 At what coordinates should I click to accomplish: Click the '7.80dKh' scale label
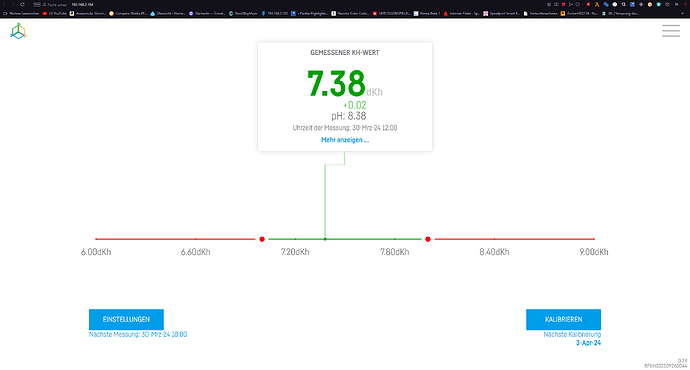click(395, 252)
